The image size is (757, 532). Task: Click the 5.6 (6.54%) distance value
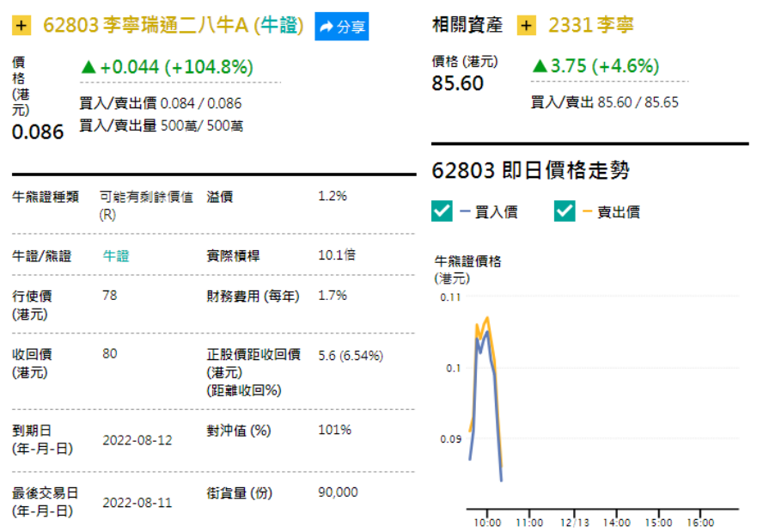351,357
